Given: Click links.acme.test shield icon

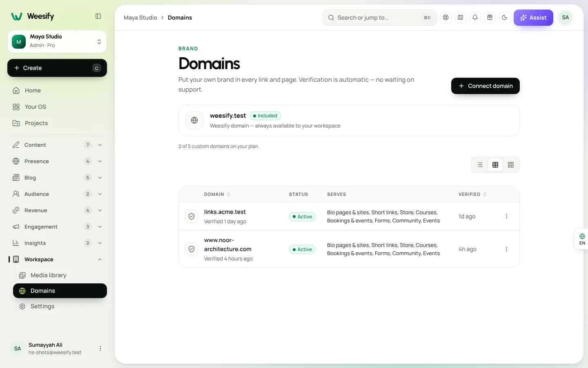Looking at the screenshot, I should [192, 216].
